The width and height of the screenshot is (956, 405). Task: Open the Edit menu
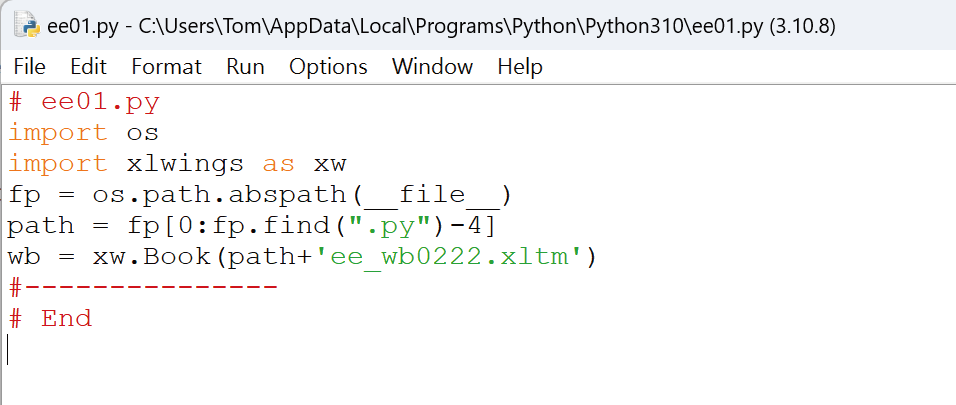(88, 66)
